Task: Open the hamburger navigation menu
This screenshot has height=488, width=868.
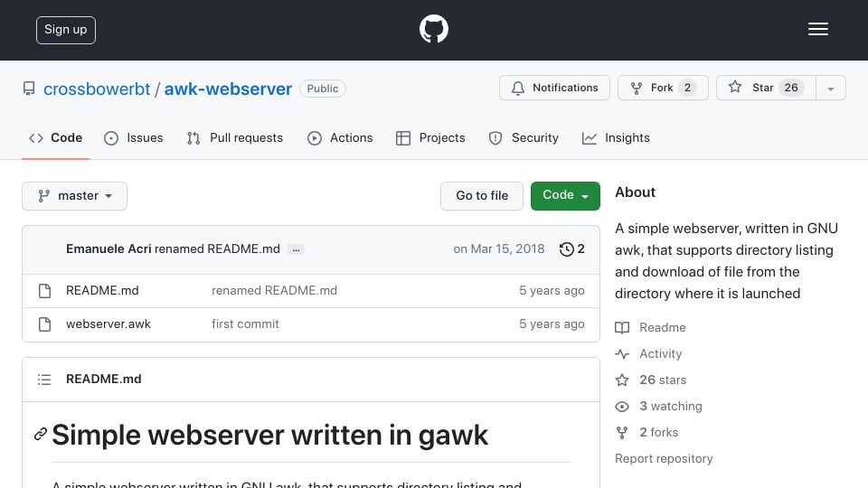Action: pos(817,29)
